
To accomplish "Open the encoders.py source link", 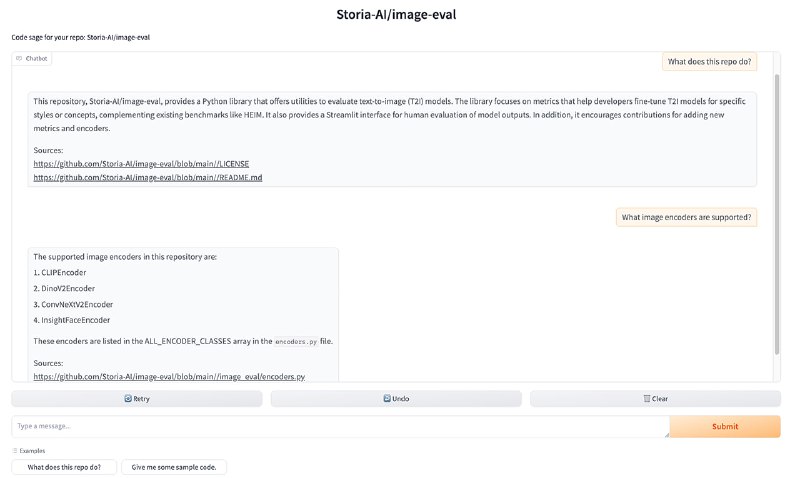I will [169, 376].
